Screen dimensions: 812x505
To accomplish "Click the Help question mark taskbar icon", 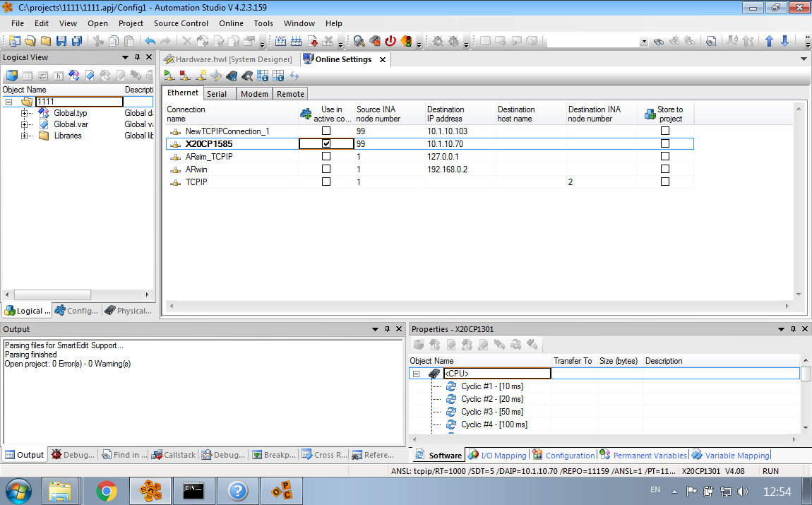I will [x=238, y=491].
